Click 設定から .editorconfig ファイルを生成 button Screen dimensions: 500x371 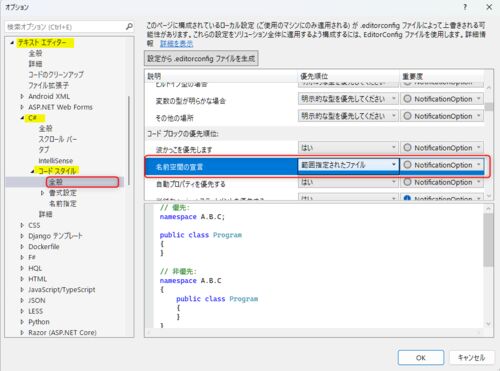tap(201, 59)
